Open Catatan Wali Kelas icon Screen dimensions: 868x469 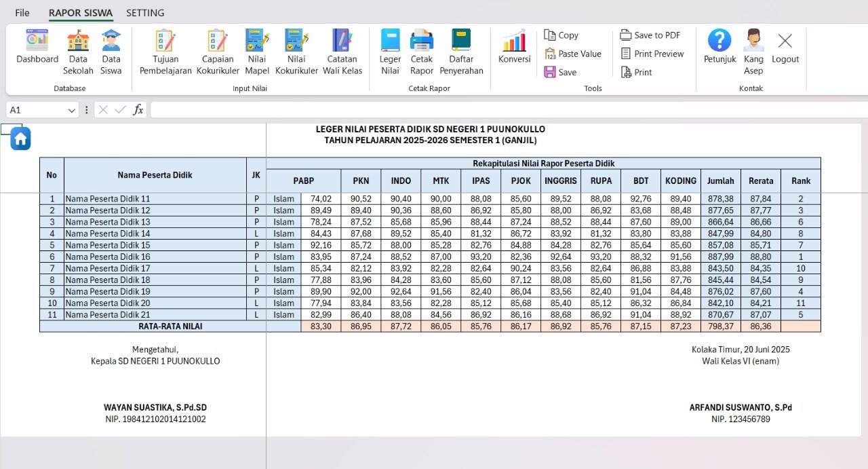[342, 42]
